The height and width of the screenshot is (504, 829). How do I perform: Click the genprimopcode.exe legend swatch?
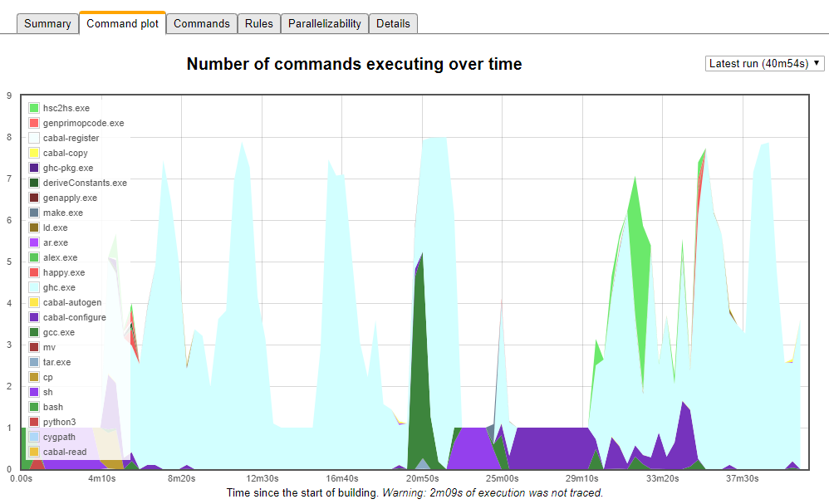tap(34, 123)
